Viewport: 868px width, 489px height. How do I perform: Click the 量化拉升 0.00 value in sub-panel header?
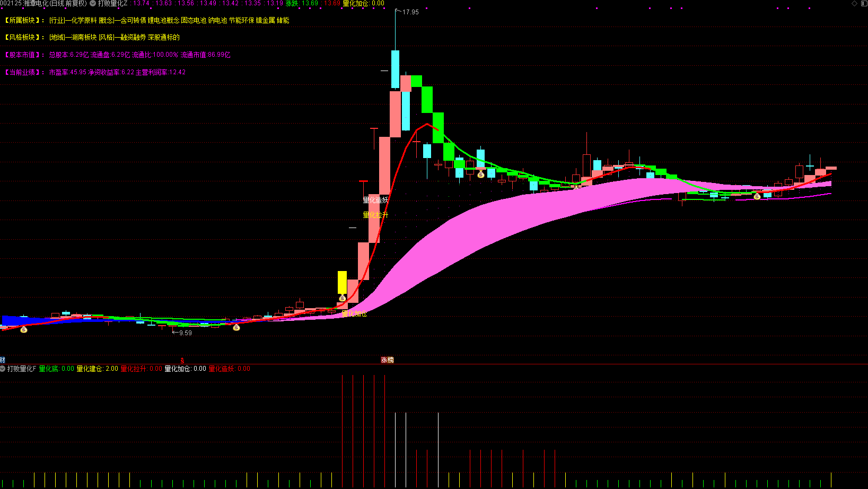coord(142,369)
